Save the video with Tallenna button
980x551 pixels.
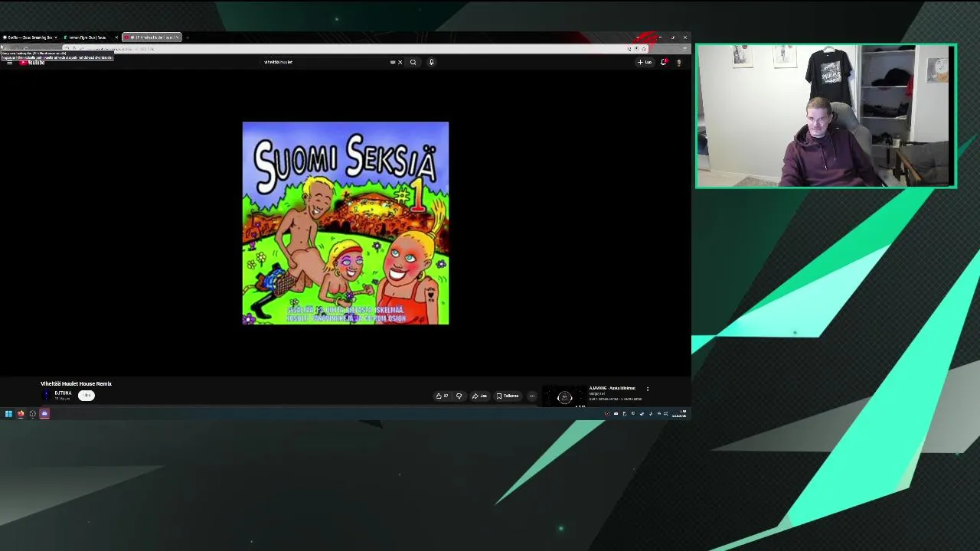507,396
